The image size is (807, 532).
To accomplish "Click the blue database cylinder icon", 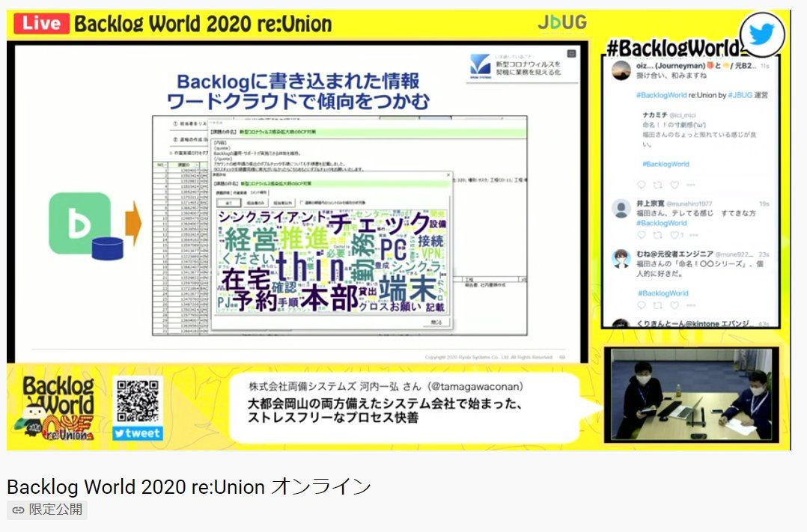I will 107,249.
